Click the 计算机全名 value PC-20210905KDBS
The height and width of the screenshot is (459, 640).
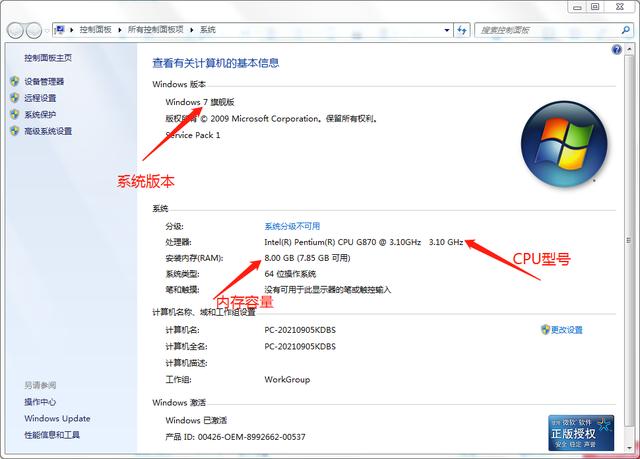(300, 346)
